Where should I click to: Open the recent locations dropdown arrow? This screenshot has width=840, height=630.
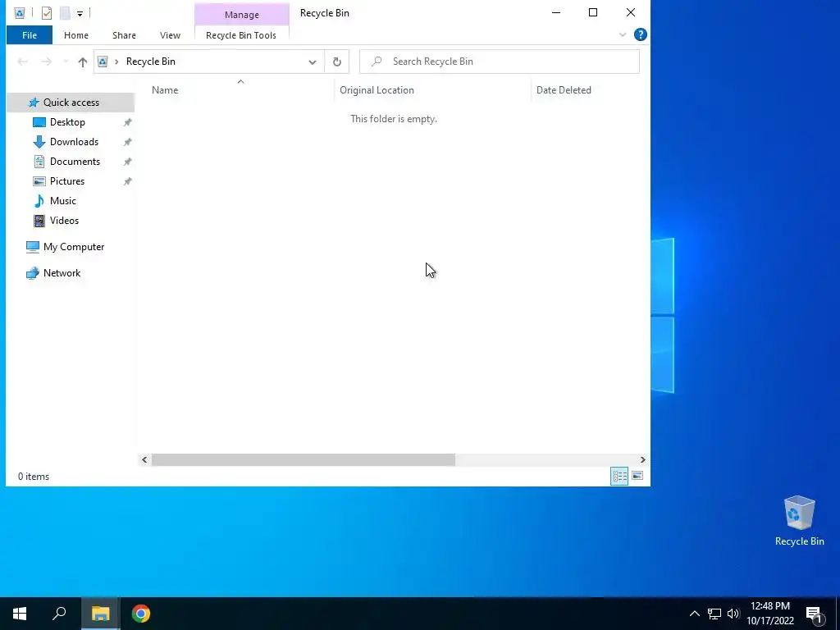click(x=66, y=62)
